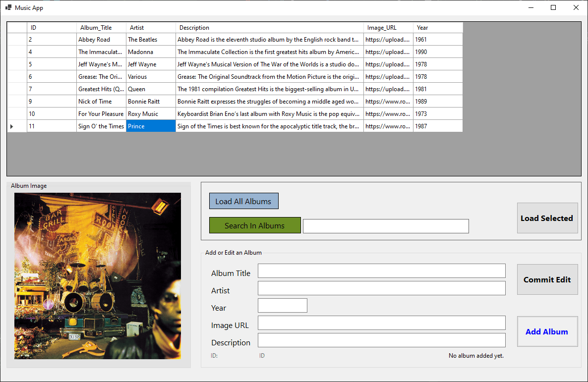This screenshot has width=588, height=382.
Task: Select The Immaculat... title cell
Action: [101, 52]
